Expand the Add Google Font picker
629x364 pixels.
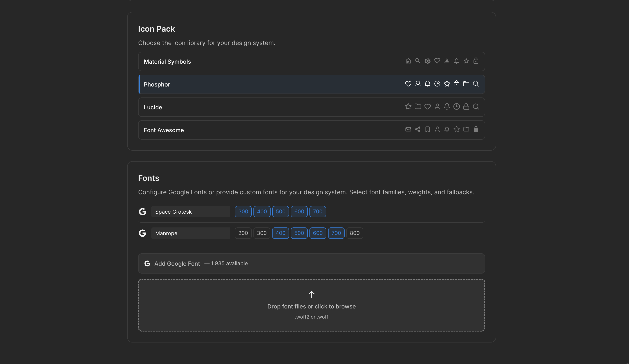311,263
